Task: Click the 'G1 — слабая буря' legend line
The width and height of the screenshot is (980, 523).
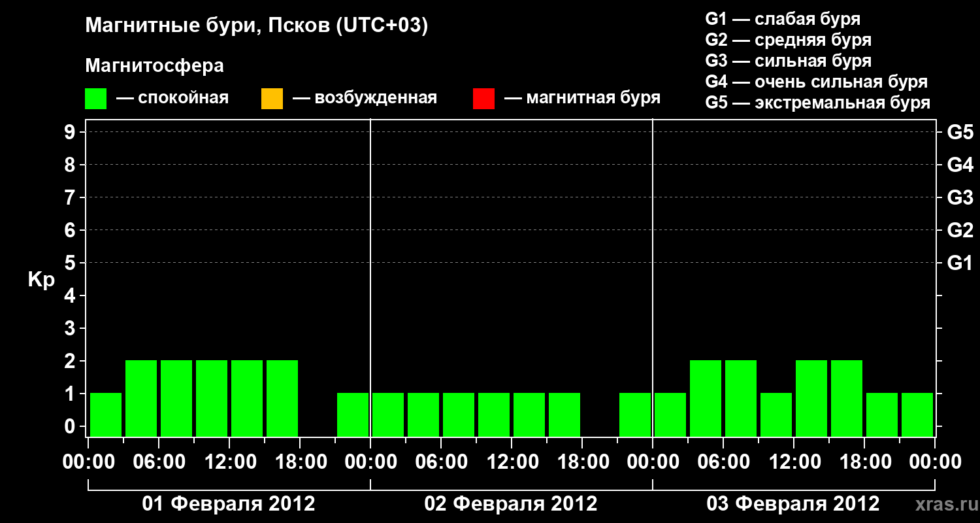Action: 783,18
